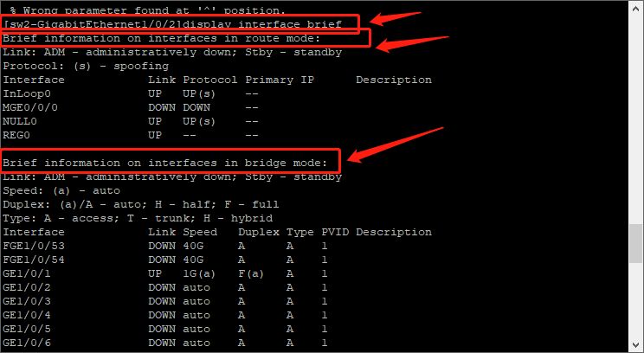This screenshot has width=644, height=353.
Task: Click the PVID column header
Action: (335, 232)
